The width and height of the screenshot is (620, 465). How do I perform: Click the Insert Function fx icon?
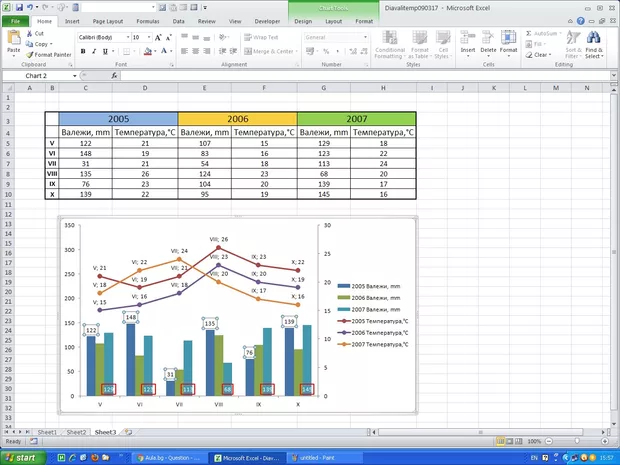click(114, 76)
